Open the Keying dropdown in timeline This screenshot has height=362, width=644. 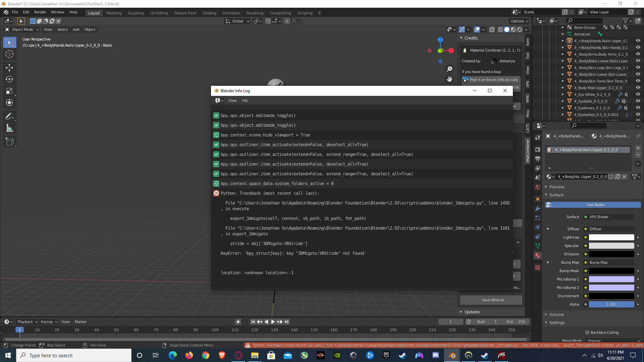point(49,322)
